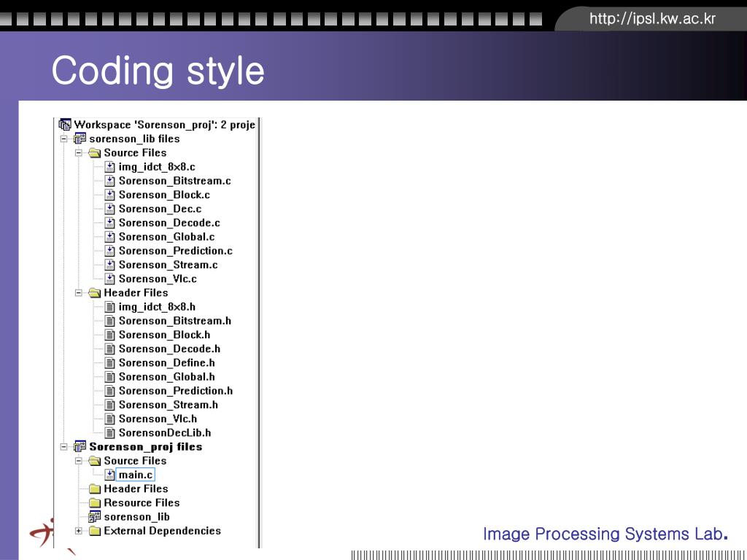Select Header Files folder under Sorenson_proj files
Screen dimensions: 747x560
pos(136,489)
